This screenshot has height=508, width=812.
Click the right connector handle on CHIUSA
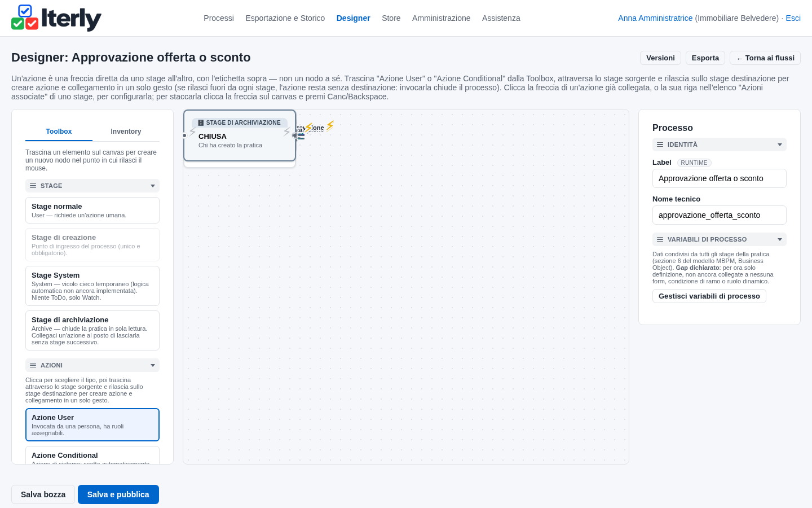tap(295, 135)
